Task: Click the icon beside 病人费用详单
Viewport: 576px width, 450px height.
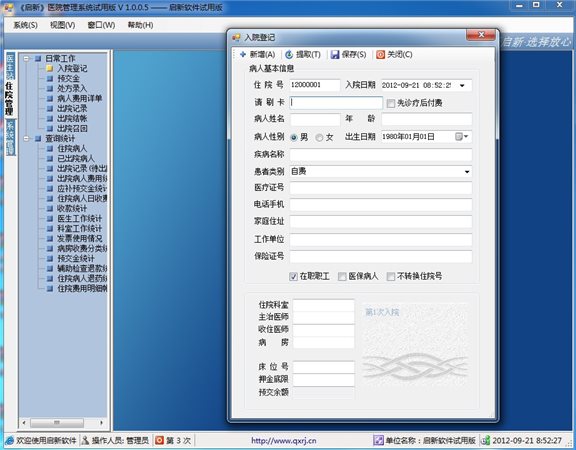Action: point(50,98)
